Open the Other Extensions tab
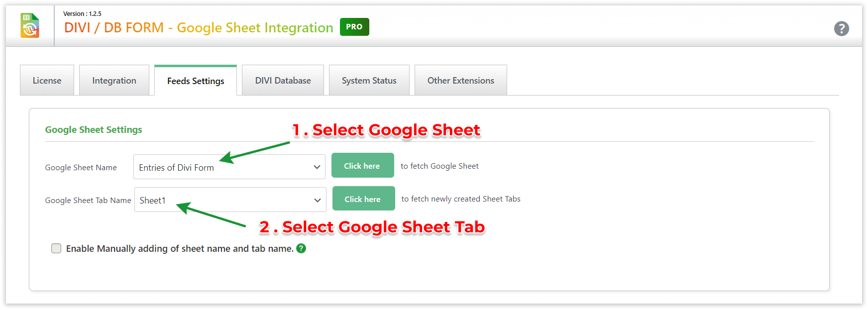This screenshot has width=868, height=310. pos(460,81)
